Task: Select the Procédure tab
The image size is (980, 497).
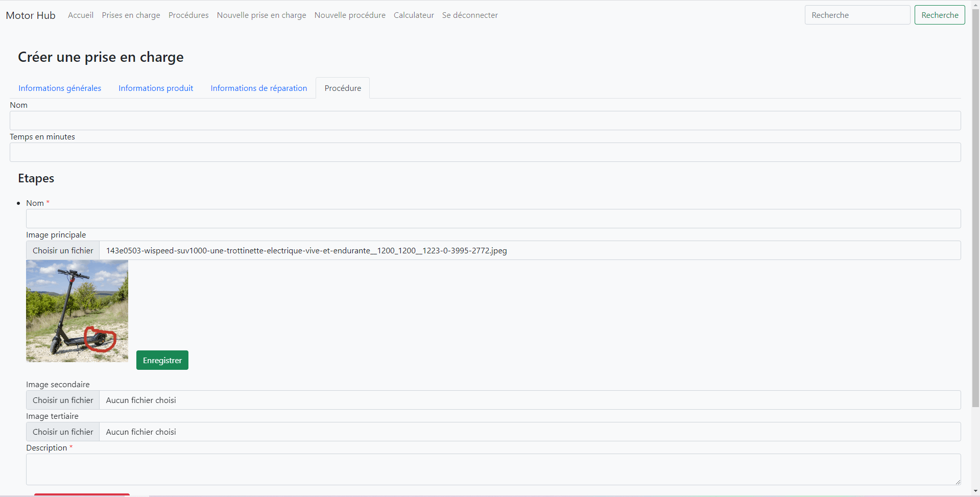Action: pyautogui.click(x=343, y=88)
